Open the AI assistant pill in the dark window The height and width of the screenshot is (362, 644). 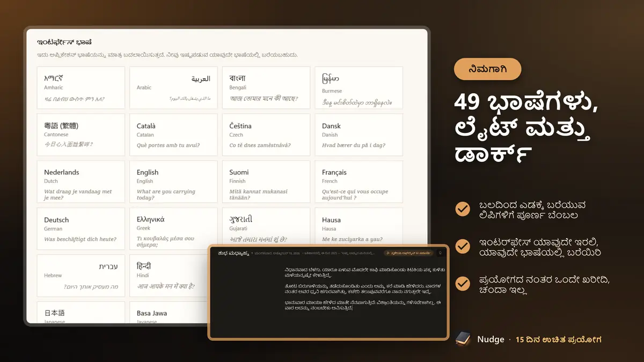coord(409,253)
